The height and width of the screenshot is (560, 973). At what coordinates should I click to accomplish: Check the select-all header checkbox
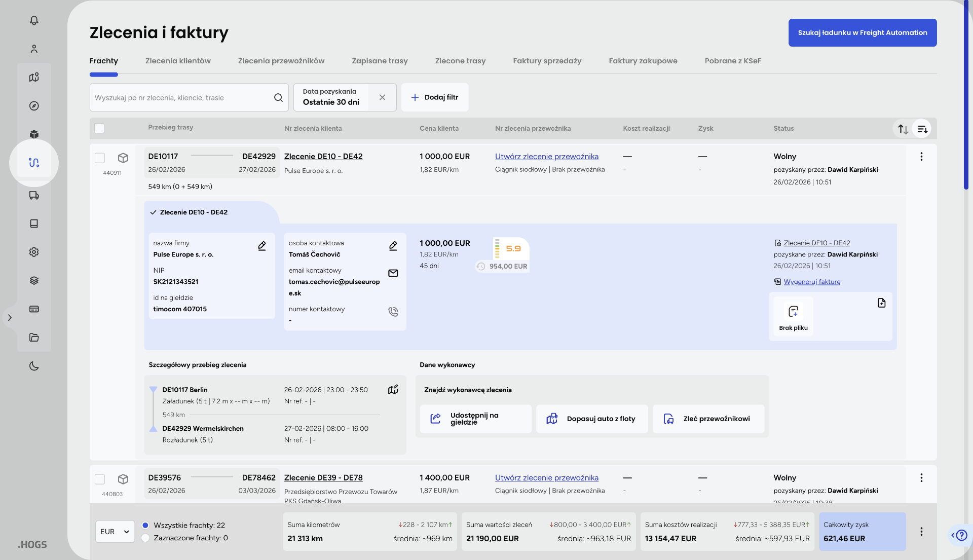99,128
